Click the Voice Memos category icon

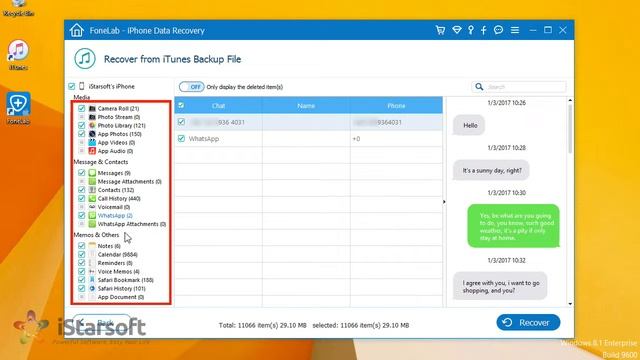(x=92, y=271)
